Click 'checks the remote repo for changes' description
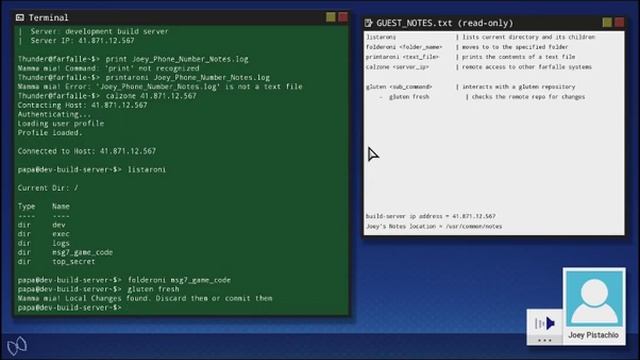 (x=528, y=97)
